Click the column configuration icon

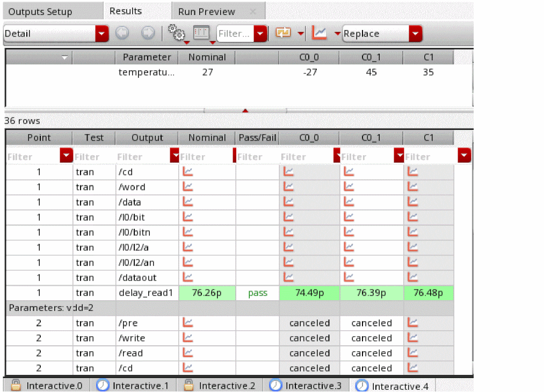tap(200, 33)
